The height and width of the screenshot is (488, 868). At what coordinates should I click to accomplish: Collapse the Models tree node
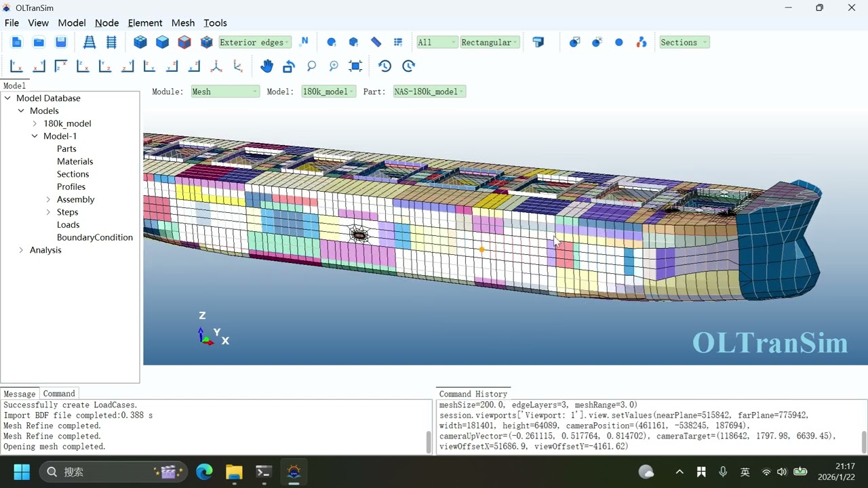[21, 110]
